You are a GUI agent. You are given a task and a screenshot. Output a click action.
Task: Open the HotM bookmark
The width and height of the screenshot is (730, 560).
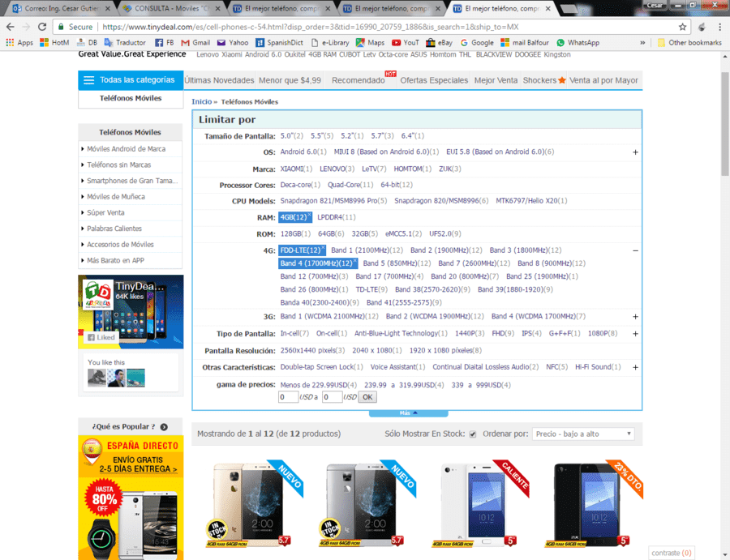(x=54, y=43)
